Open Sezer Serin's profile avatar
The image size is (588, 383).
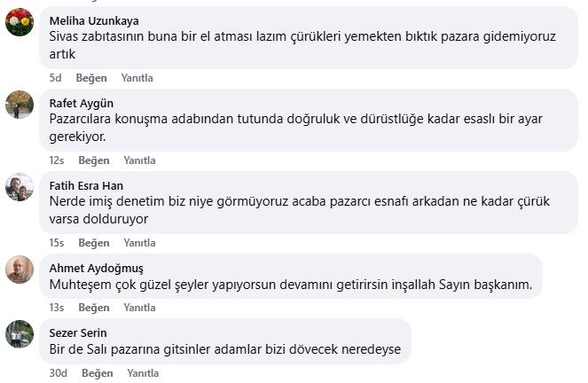tap(20, 334)
